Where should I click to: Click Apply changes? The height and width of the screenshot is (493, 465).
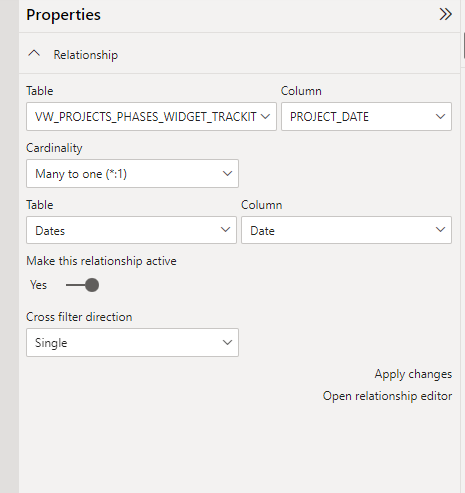point(413,374)
